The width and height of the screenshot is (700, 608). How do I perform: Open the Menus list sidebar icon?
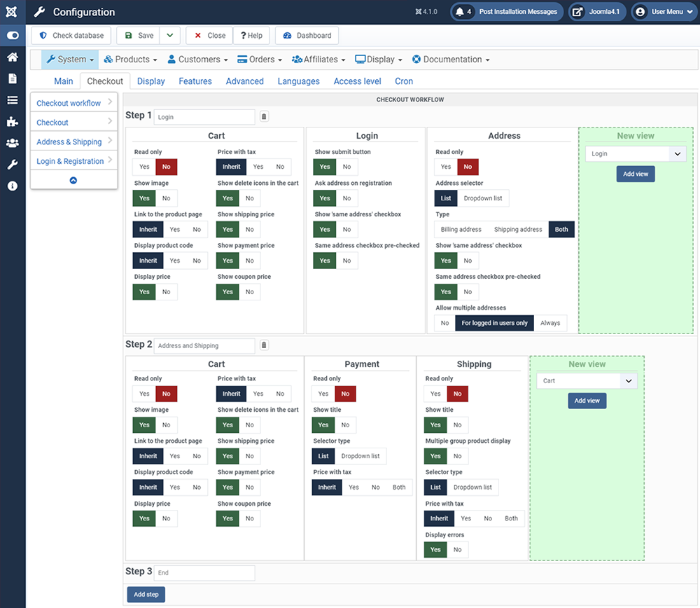(x=13, y=100)
